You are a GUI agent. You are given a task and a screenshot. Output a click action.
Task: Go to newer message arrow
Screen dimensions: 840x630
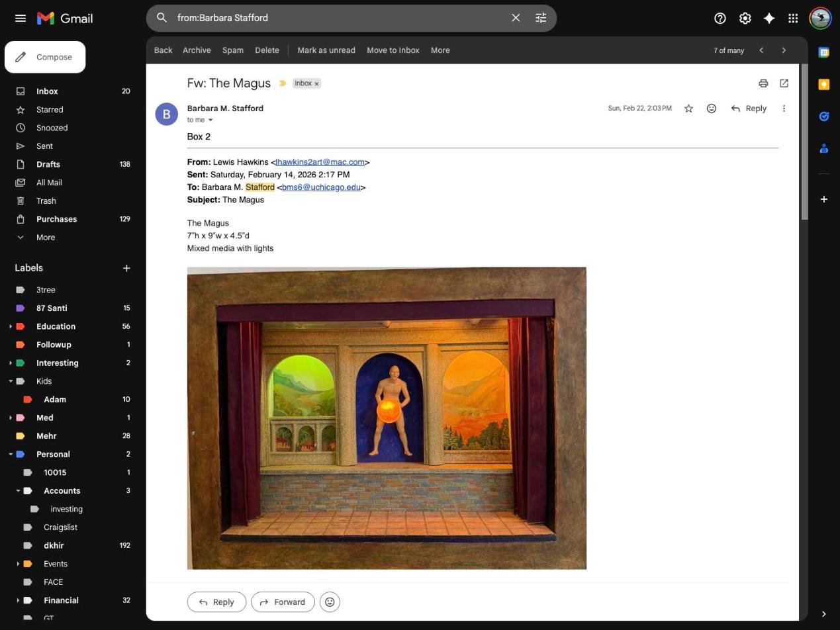761,50
